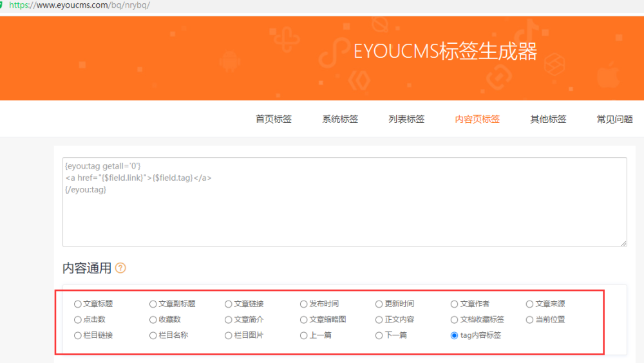Pick the 文章缩略图 radio option
This screenshot has width=644, height=363.
[x=303, y=319]
